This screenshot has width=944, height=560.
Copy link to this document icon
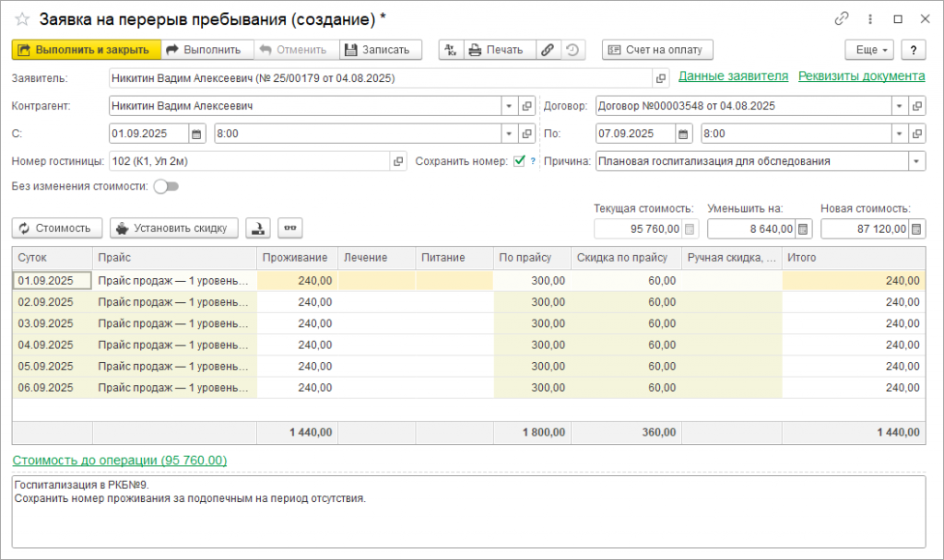click(841, 19)
